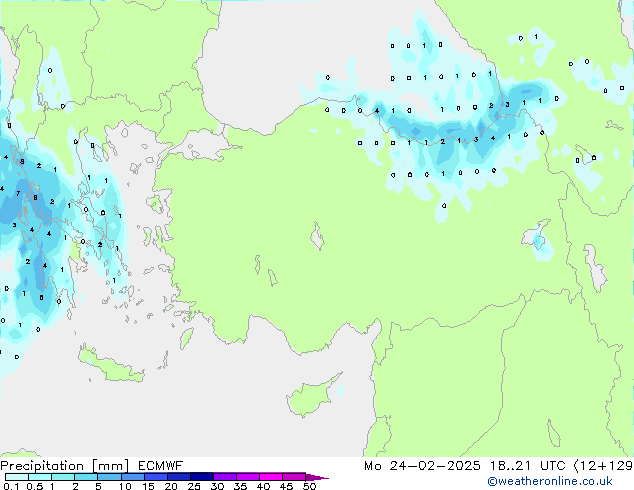Select the 2–5 mm legend color swatch

(86, 477)
